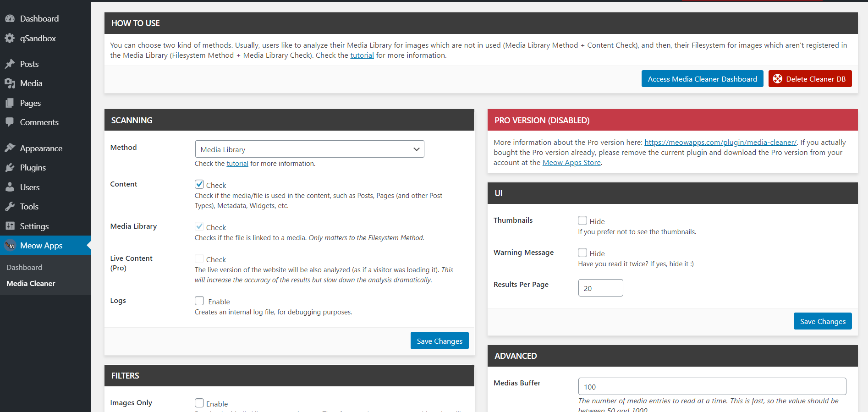Screen dimensions: 868x412
Task: Open Dashboard submenu under Meow Apps
Action: click(24, 268)
